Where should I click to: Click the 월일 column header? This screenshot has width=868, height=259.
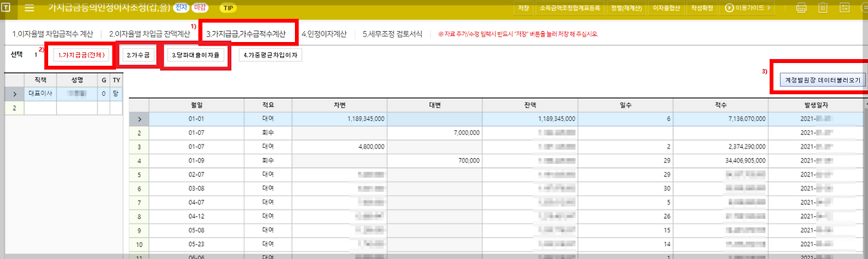click(197, 105)
